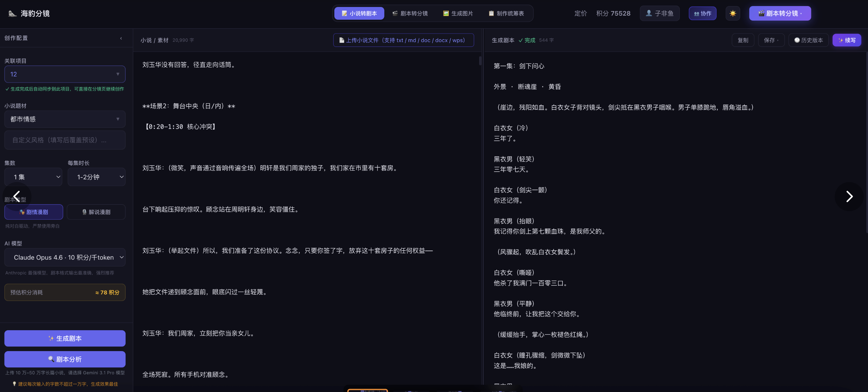Collapse the 创作配置 sidebar panel
The height and width of the screenshot is (392, 868).
[121, 38]
